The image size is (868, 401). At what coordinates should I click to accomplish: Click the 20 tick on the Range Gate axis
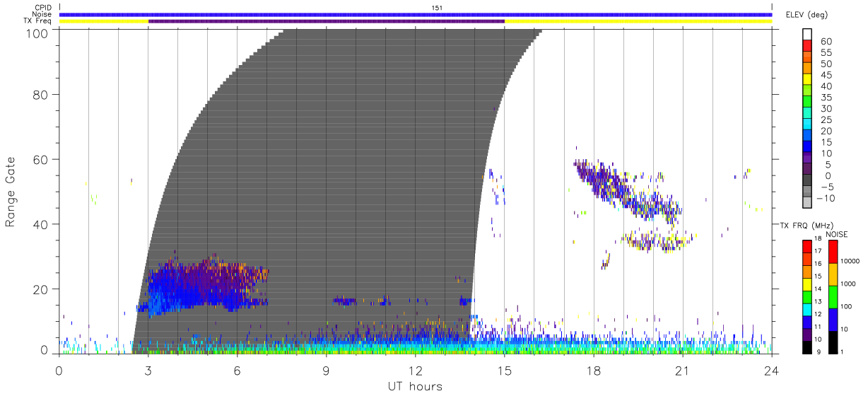pos(41,289)
